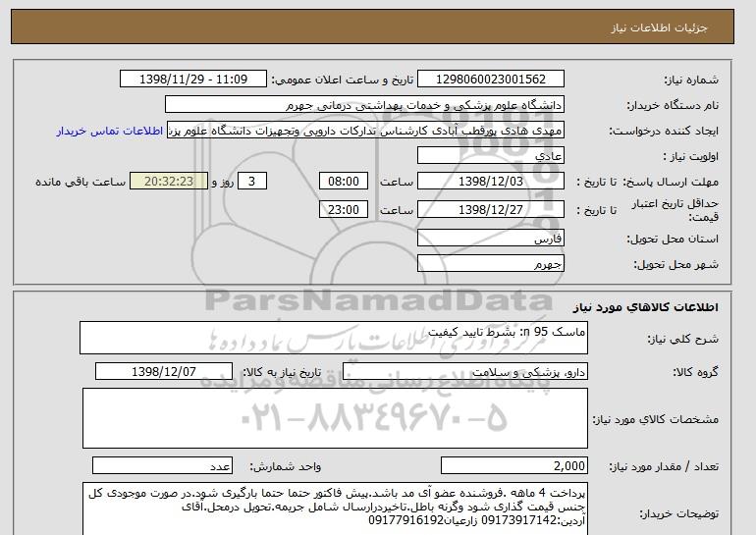Viewport: 756px width, 535px height.
Task: Click the text ساعت باقی مانده
Action: click(81, 182)
